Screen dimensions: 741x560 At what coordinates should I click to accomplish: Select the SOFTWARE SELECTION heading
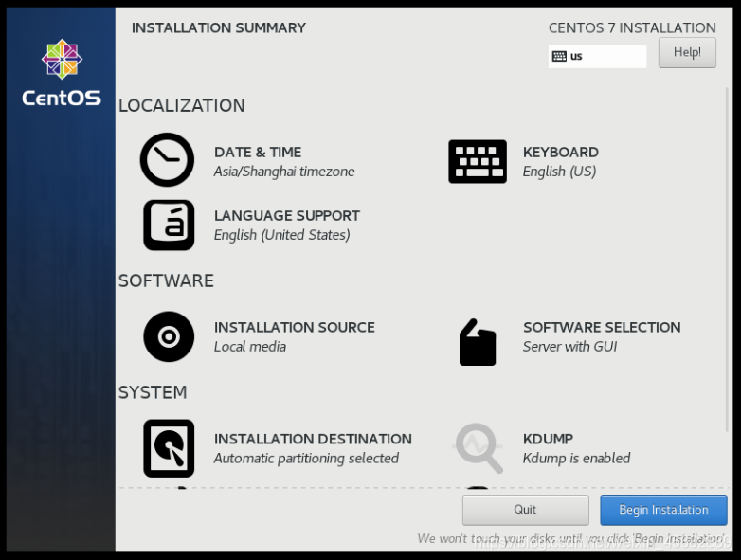point(602,328)
